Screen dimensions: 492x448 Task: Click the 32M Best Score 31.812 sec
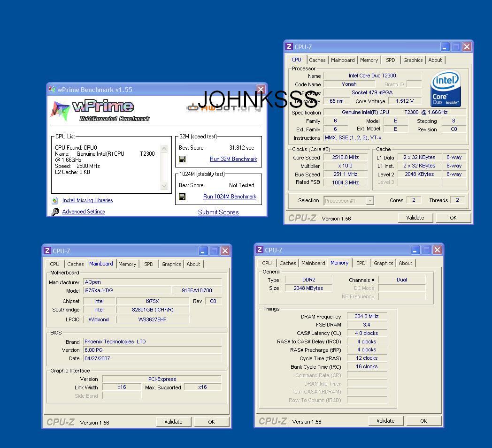[x=242, y=148]
